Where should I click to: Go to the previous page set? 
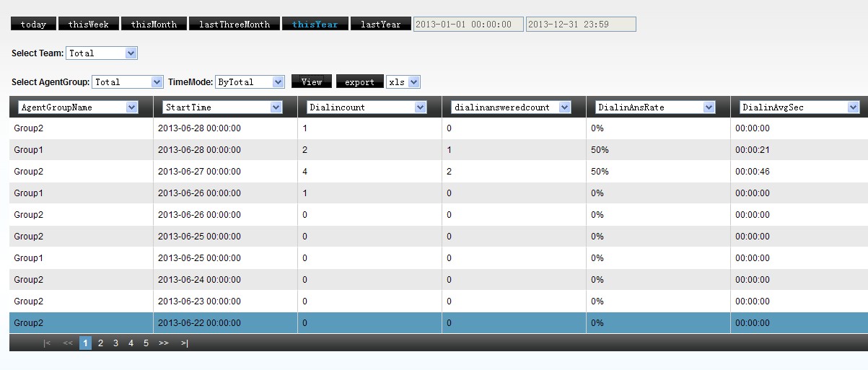[68, 343]
